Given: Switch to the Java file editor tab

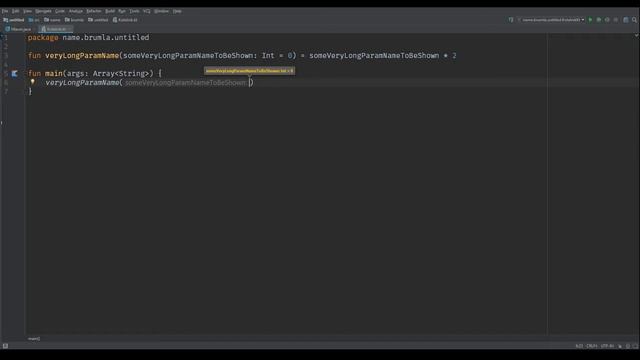Looking at the screenshot, I should 18,29.
